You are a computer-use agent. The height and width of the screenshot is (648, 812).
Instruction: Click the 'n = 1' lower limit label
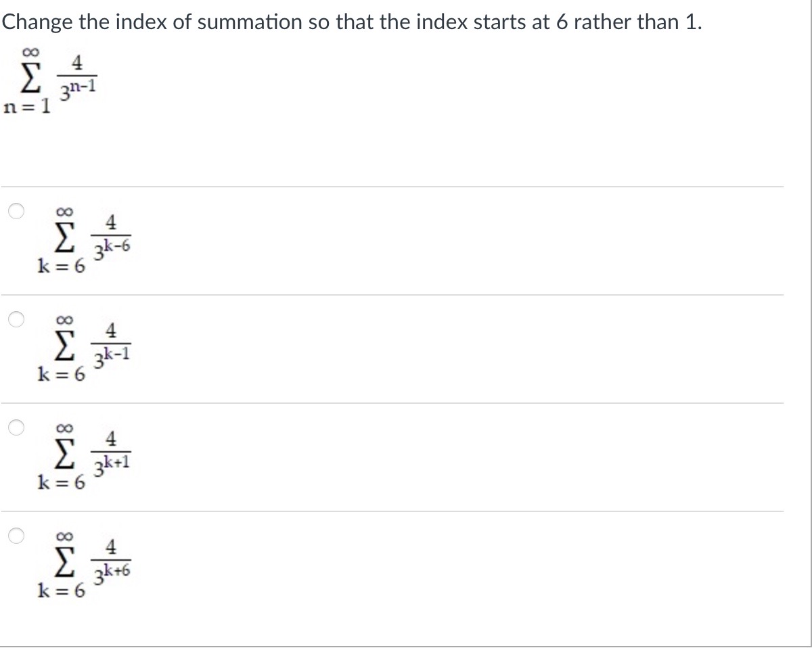[x=26, y=108]
